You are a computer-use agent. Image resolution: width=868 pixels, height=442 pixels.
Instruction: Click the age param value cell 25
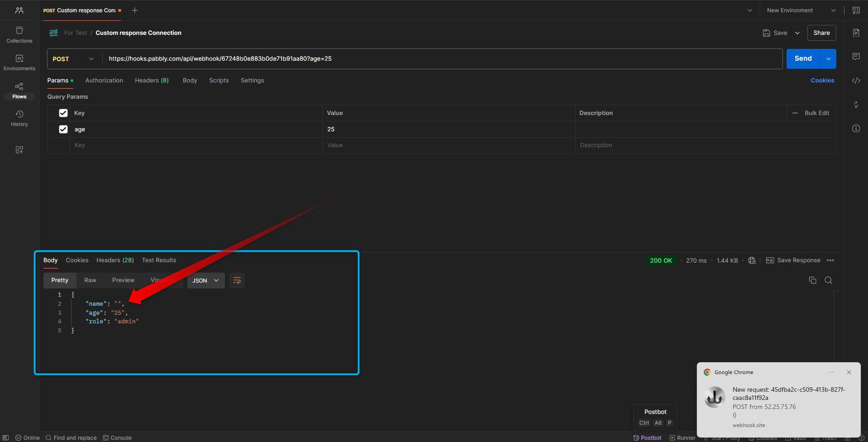click(x=448, y=130)
